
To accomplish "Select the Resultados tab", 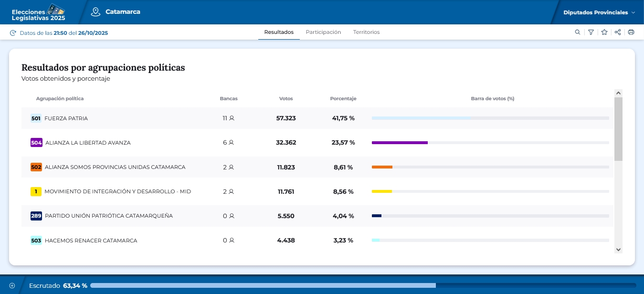I will click(x=279, y=32).
